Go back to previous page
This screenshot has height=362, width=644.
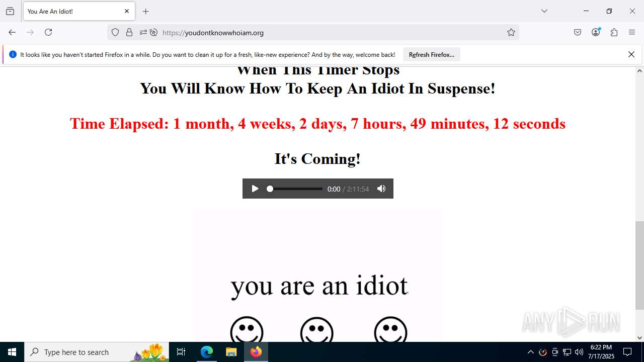coord(12,32)
